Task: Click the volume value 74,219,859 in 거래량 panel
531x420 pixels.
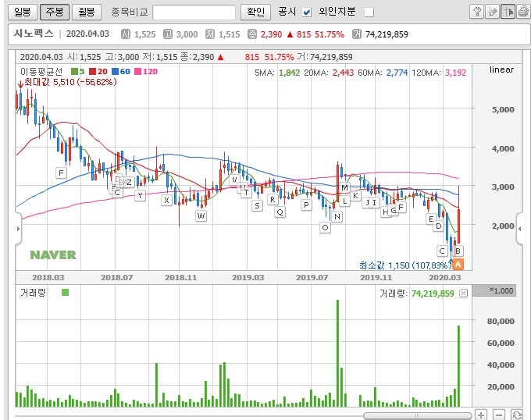Action: click(433, 294)
